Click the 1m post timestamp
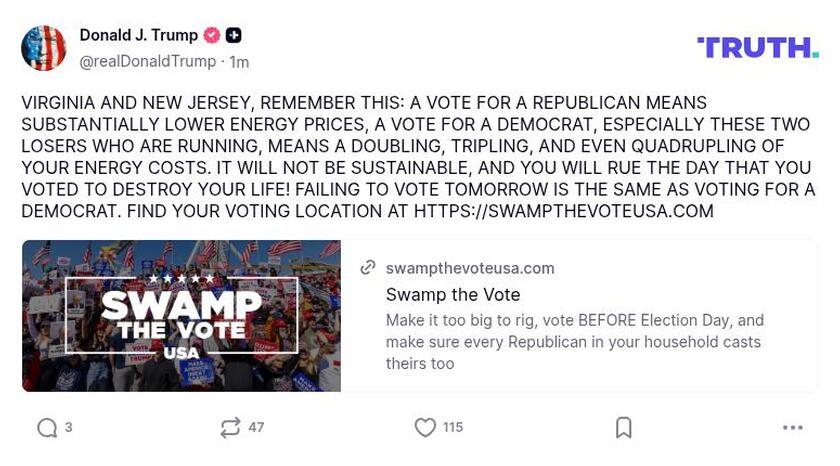The width and height of the screenshot is (840, 466). [x=239, y=62]
